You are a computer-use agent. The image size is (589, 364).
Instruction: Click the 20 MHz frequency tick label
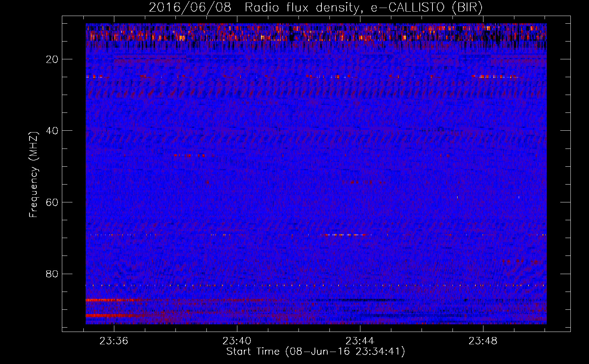(52, 59)
